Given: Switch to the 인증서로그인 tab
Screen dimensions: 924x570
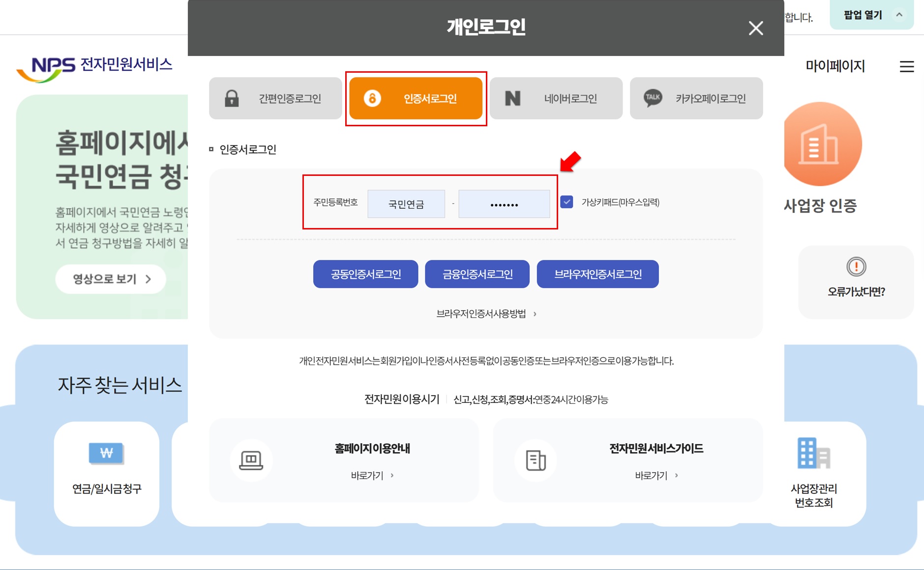Looking at the screenshot, I should coord(416,98).
